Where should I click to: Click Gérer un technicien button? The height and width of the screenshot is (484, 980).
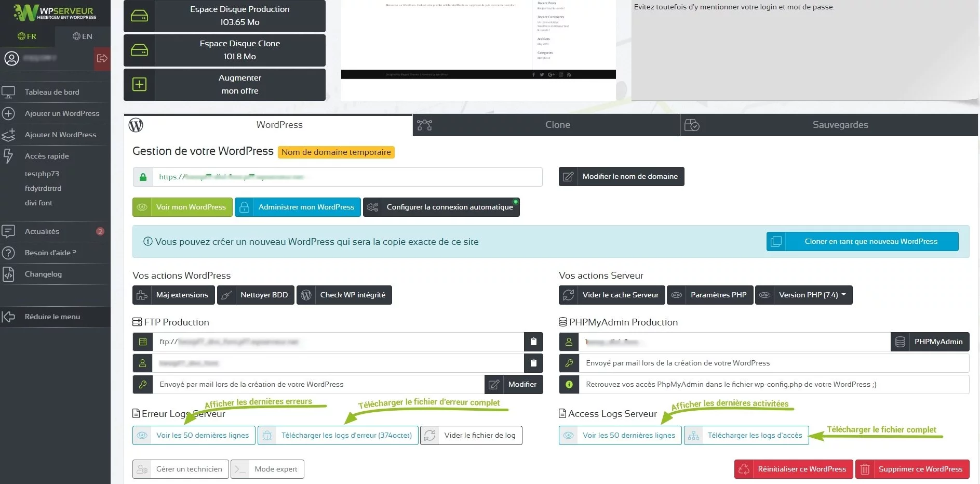coord(181,469)
